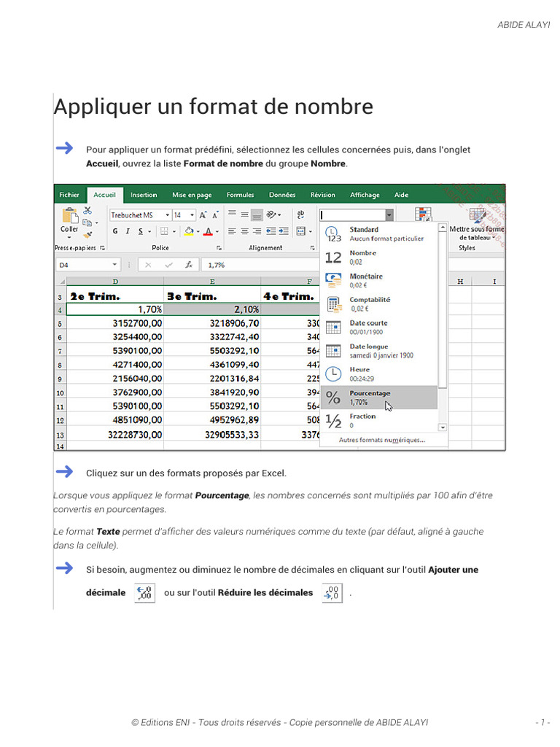Screen dimensions: 560x747
Task: Confirm the entry with the formula bar checkmark
Action: point(168,265)
